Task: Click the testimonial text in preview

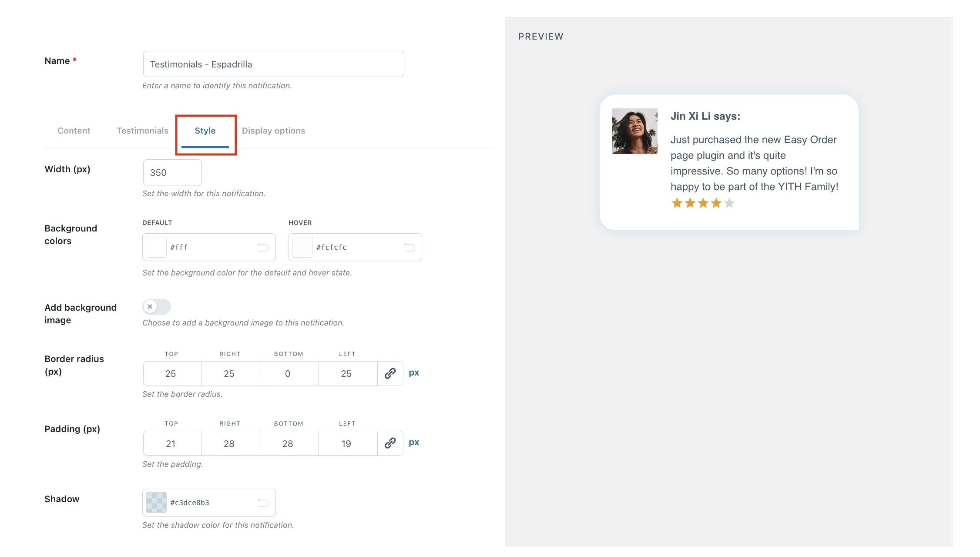Action: tap(754, 163)
